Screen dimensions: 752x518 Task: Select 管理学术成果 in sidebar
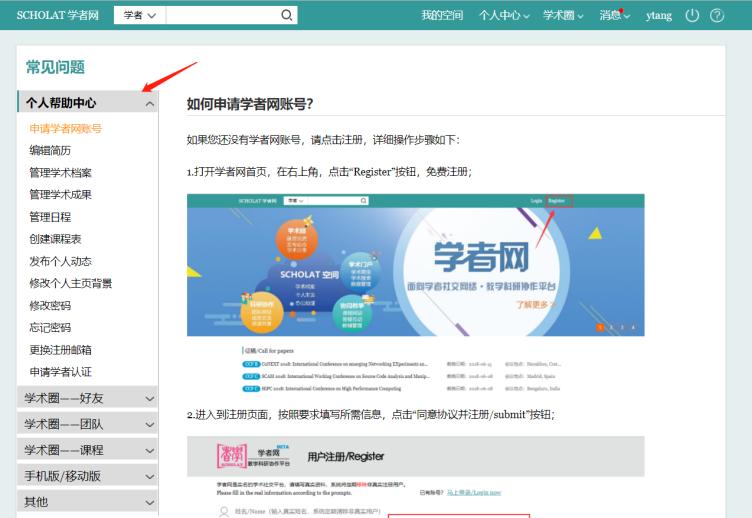[x=60, y=195]
